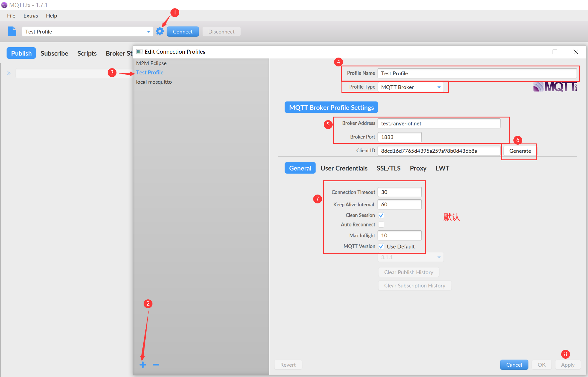Switch to the SSL/TLS tab

388,168
